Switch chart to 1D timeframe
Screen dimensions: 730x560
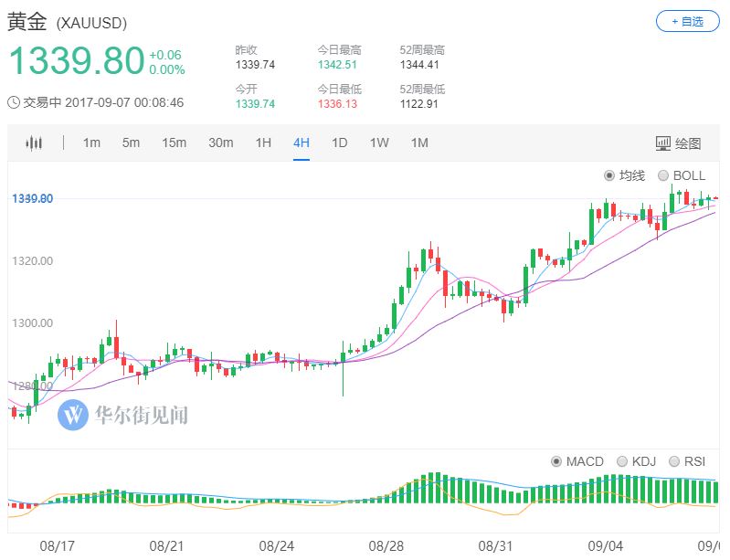coord(339,143)
